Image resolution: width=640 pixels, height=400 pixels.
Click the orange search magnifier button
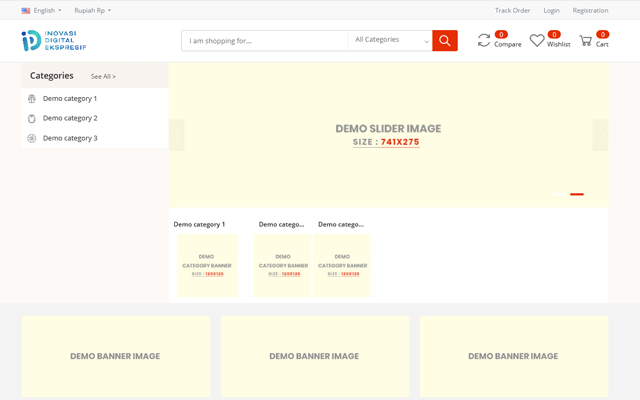tap(445, 41)
